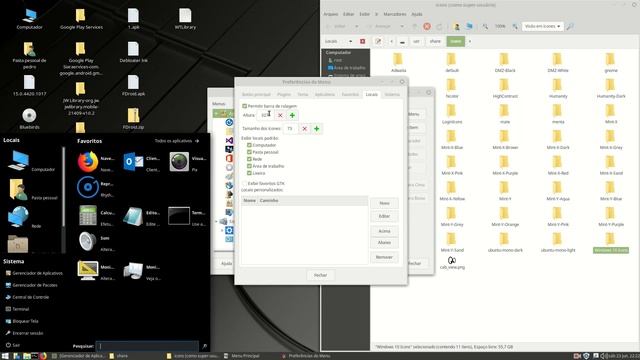Click the Editar button for custom places
The height and width of the screenshot is (360, 640).
point(384,216)
